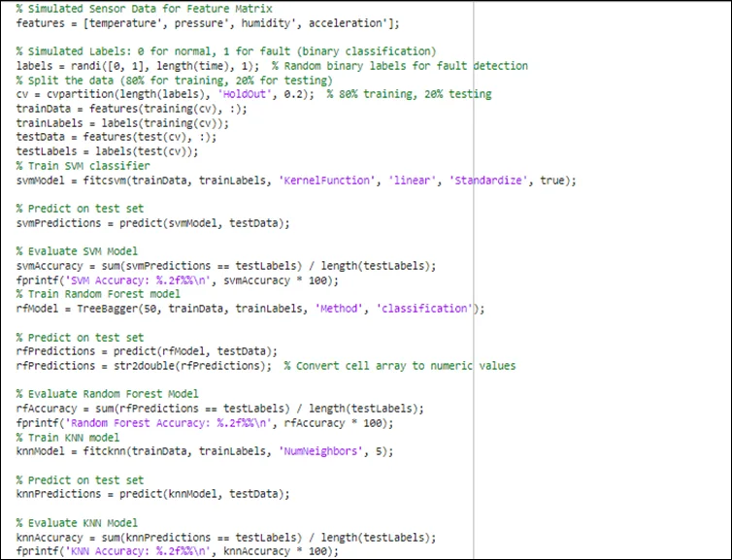
Task: Click the string 'KernelFunction' in the fitcsvm call
Action: tap(327, 181)
